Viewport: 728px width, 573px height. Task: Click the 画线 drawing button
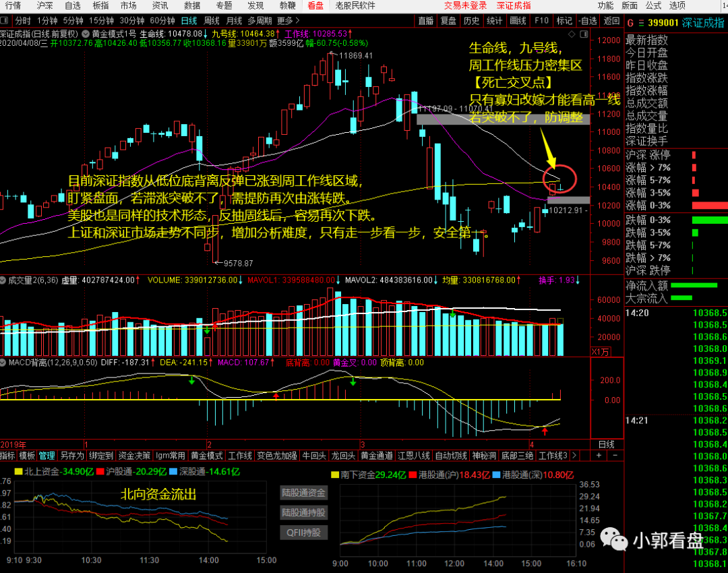(x=518, y=20)
